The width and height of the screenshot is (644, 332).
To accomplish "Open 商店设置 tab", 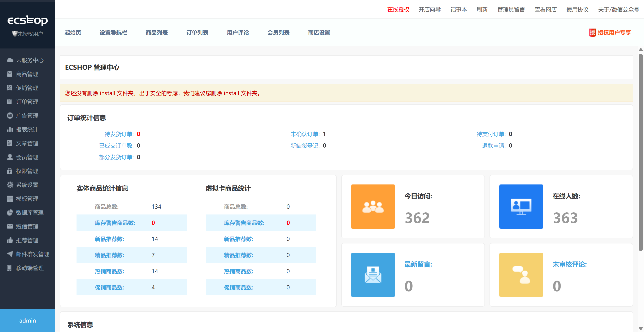I will [x=319, y=33].
